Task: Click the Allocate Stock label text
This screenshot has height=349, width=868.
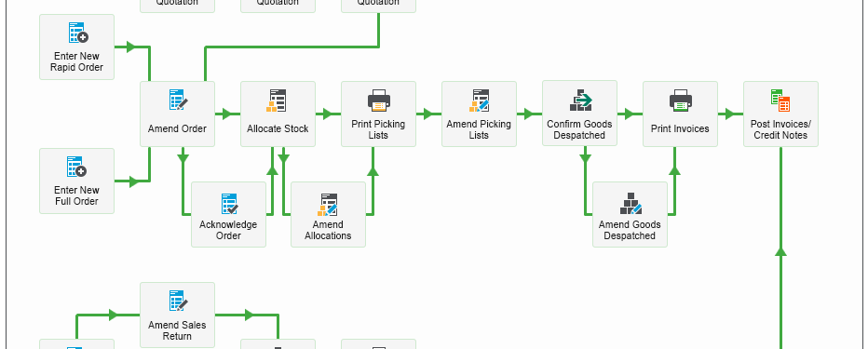Action: pyautogui.click(x=278, y=128)
